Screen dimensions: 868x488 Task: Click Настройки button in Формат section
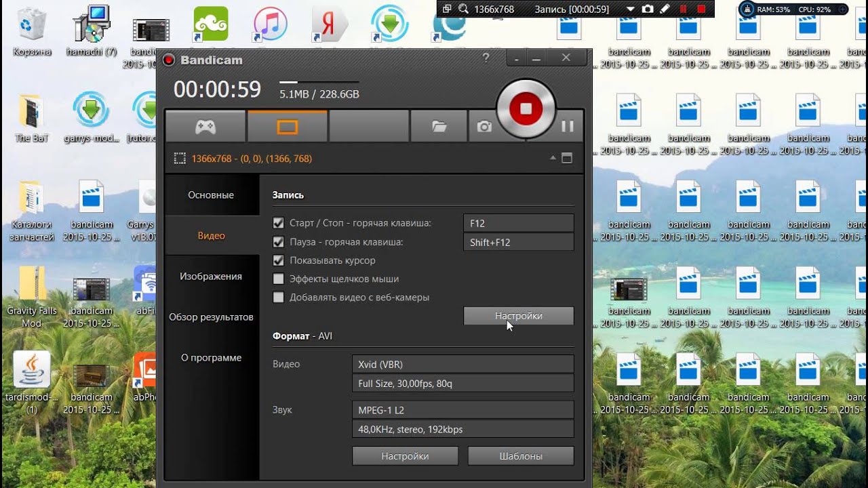[x=405, y=456]
